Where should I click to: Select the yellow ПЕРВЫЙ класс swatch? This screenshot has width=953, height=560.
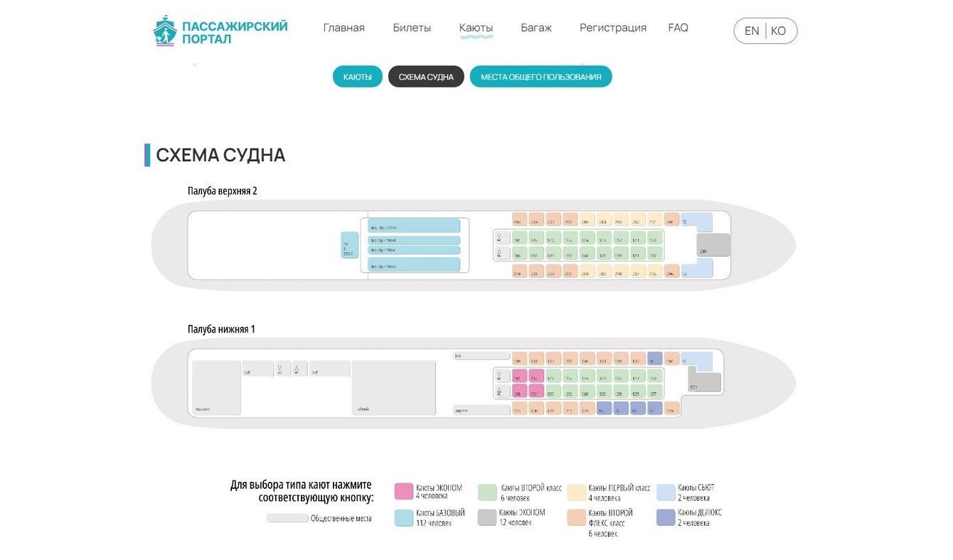(x=577, y=492)
